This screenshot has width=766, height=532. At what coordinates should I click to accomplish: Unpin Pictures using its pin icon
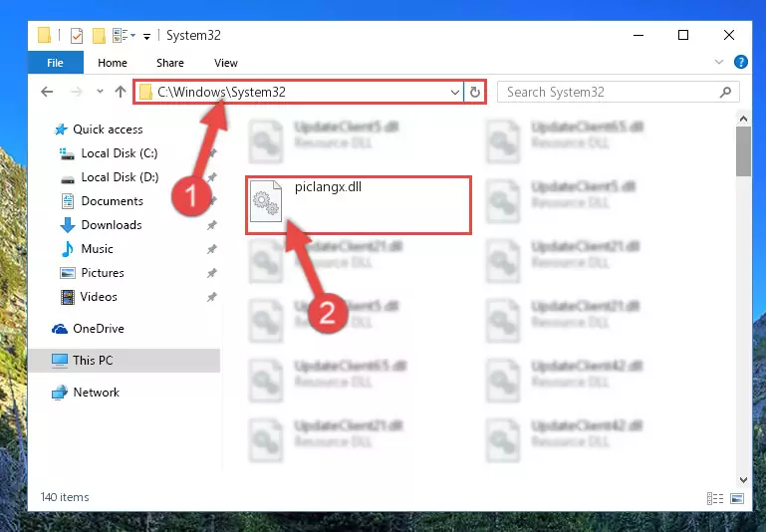[211, 273]
